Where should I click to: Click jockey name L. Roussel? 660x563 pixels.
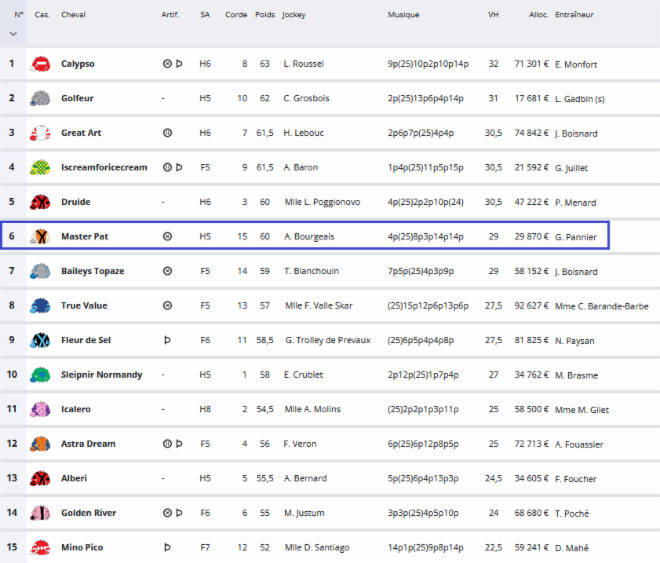click(x=304, y=64)
